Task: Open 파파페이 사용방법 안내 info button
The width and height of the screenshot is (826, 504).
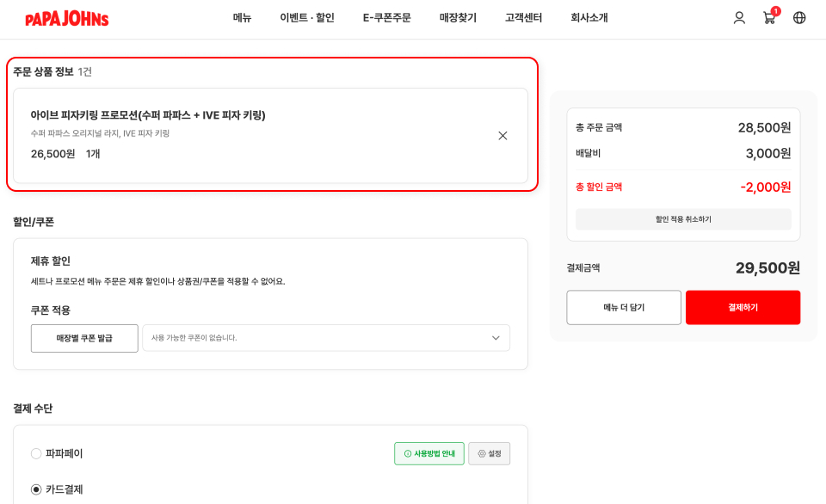Action: [428, 453]
